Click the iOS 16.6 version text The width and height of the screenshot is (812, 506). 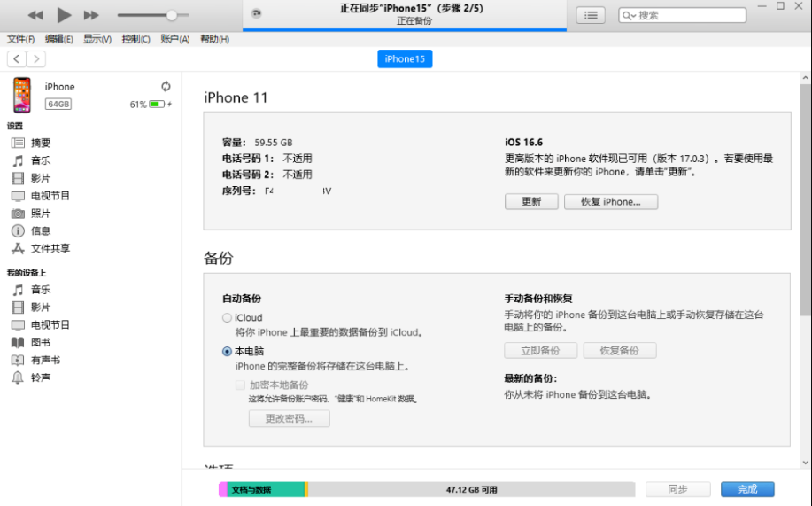[x=523, y=142]
